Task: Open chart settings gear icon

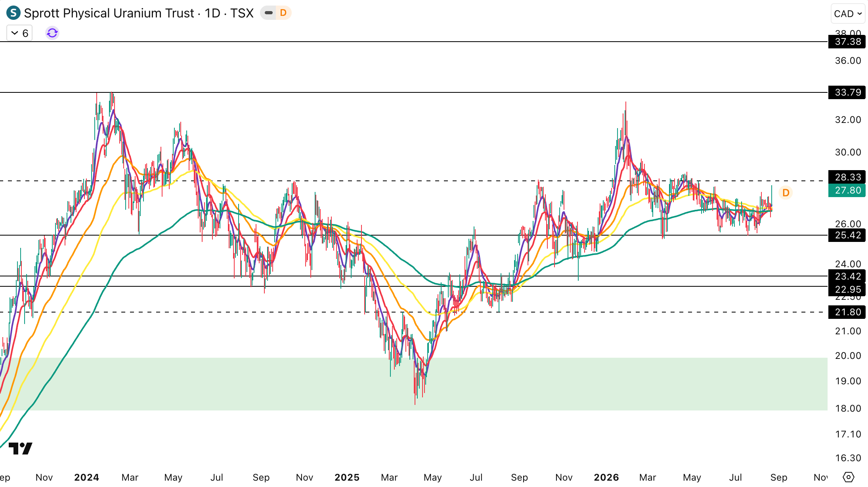Action: coord(849,477)
